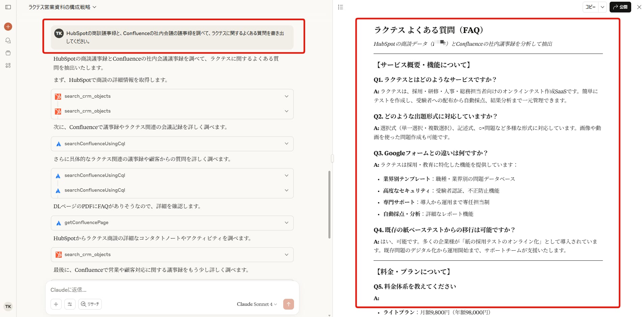Expand second search_crm_objects tool call

click(x=172, y=111)
